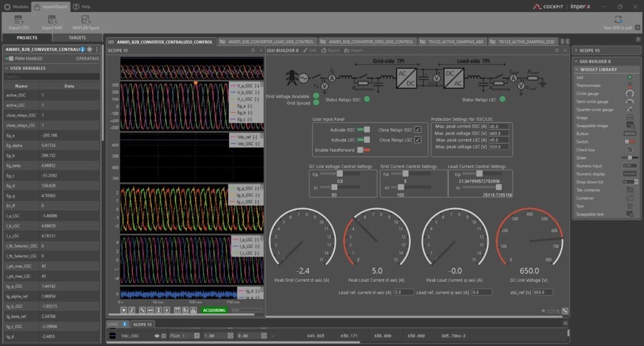Collapse the User Variables section

pyautogui.click(x=7, y=68)
